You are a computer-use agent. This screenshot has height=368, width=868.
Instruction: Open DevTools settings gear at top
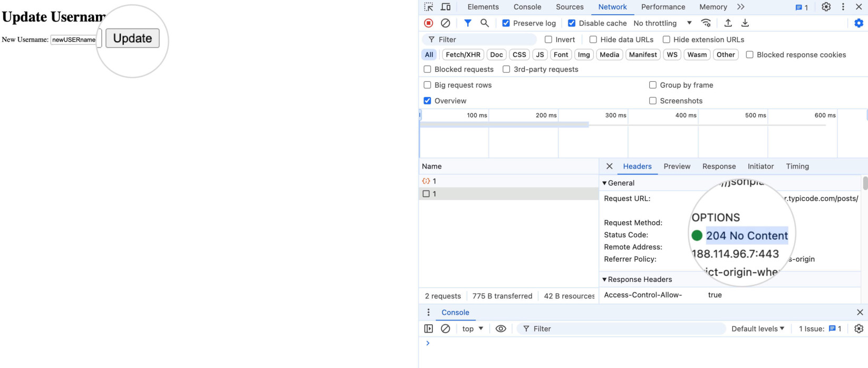coord(826,7)
